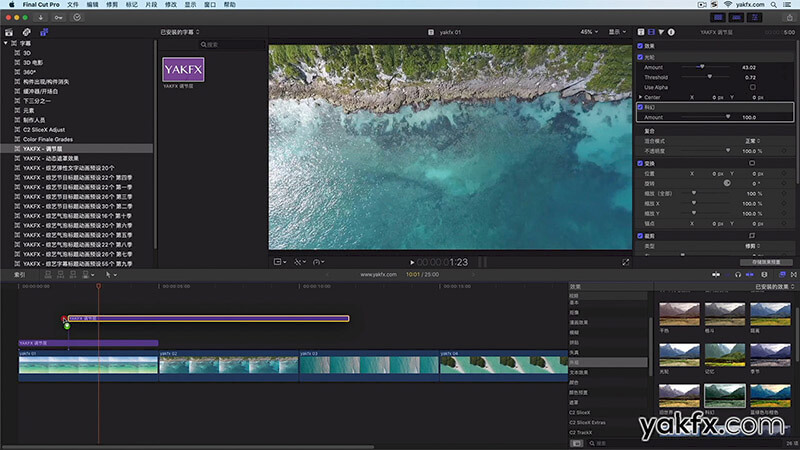Toggle the 效果 effects checkbox in inspector
This screenshot has width=800, height=450.
(640, 46)
